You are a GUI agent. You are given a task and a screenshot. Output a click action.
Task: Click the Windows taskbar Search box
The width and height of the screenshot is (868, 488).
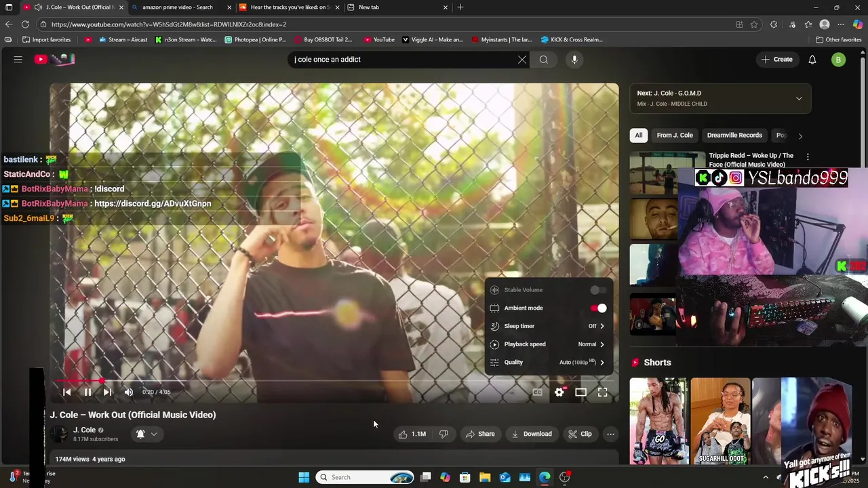coord(366,477)
